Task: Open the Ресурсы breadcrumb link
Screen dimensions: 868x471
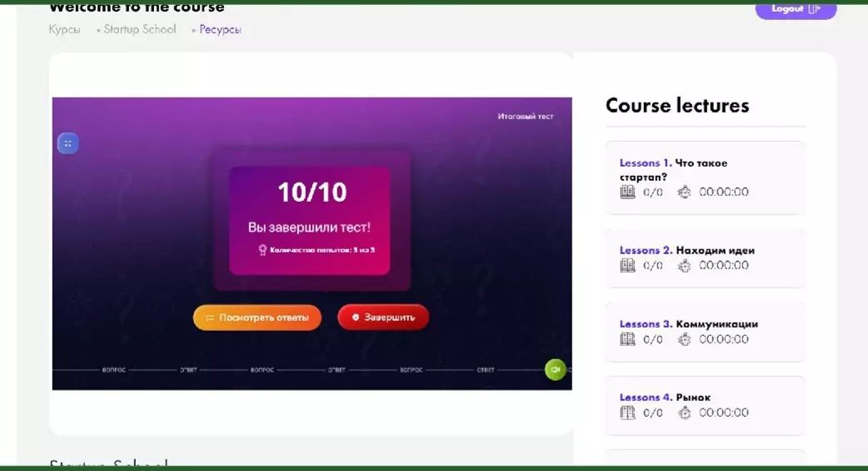Action: pos(220,29)
